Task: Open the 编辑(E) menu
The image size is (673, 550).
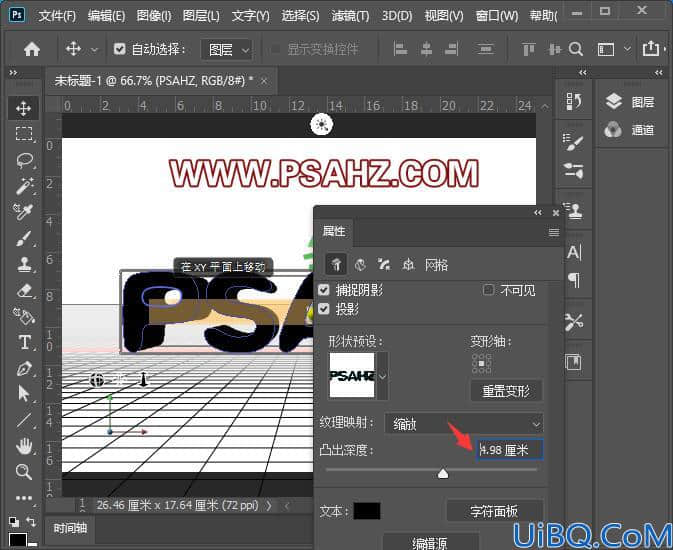Action: coord(106,16)
